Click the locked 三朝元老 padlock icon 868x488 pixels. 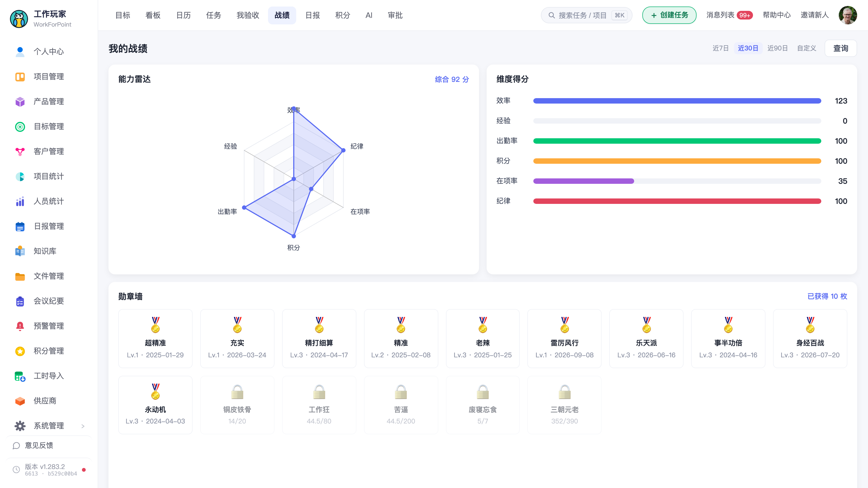565,392
